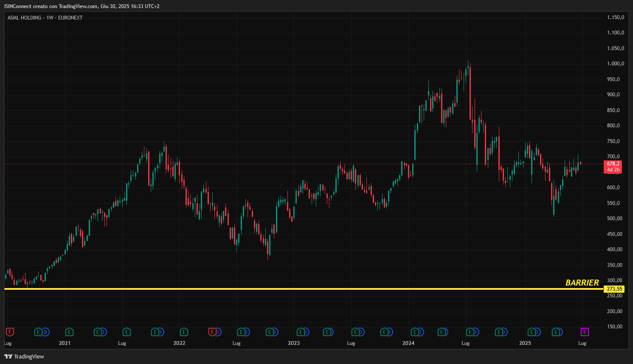Open the red earnings marker for April 2022
This screenshot has width=633, height=364.
pyautogui.click(x=212, y=332)
